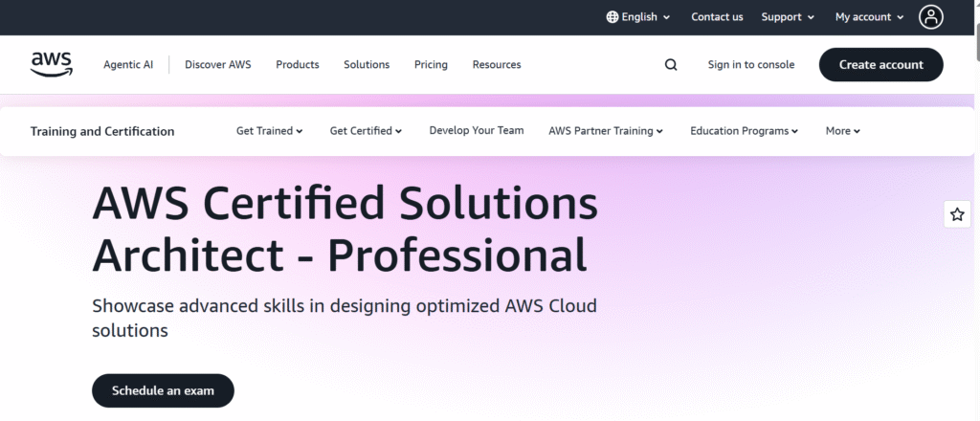Open search with the magnifier icon

(x=671, y=64)
